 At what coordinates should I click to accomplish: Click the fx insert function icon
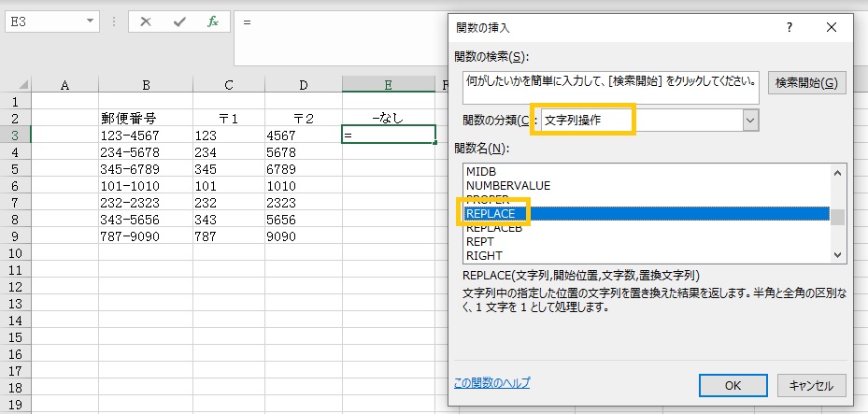pos(213,21)
